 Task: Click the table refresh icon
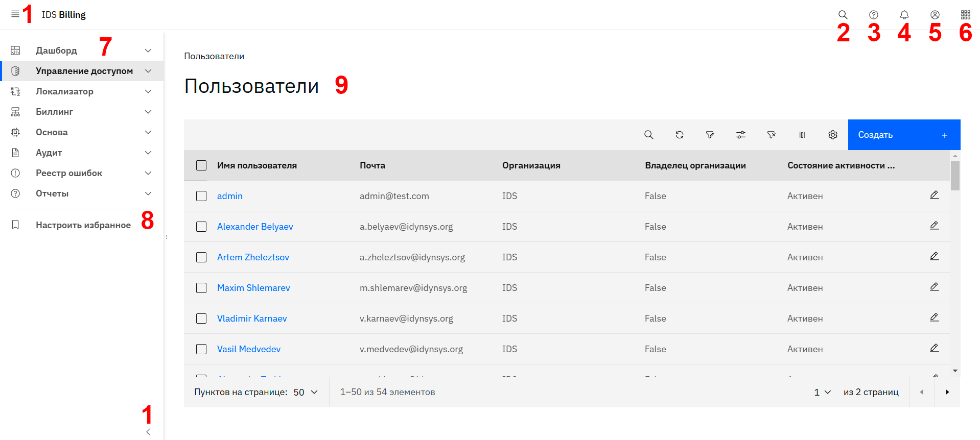(679, 135)
